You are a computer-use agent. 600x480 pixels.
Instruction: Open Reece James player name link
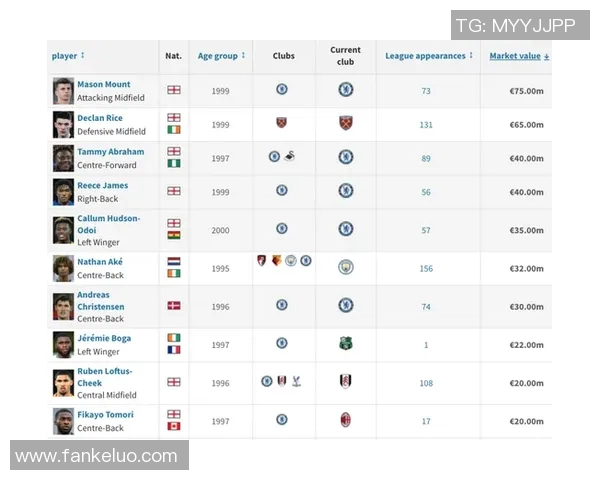(x=103, y=186)
